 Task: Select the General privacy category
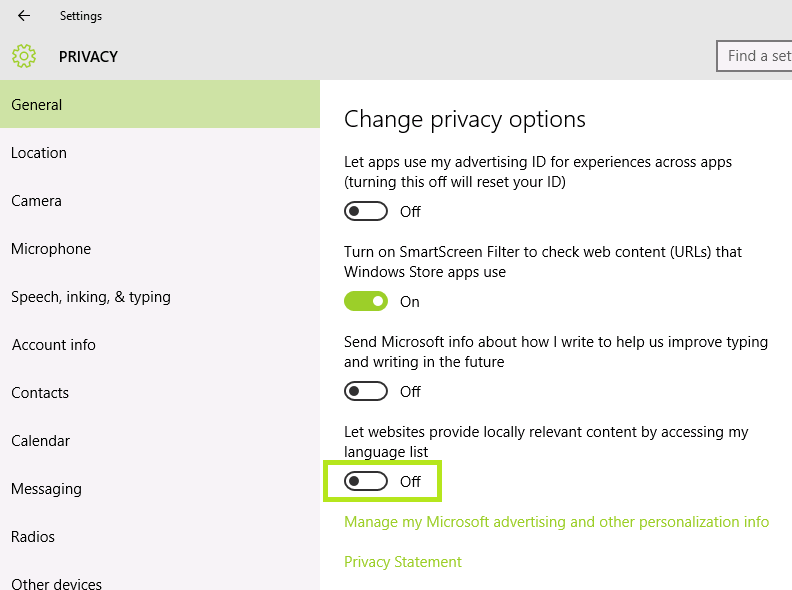point(37,105)
